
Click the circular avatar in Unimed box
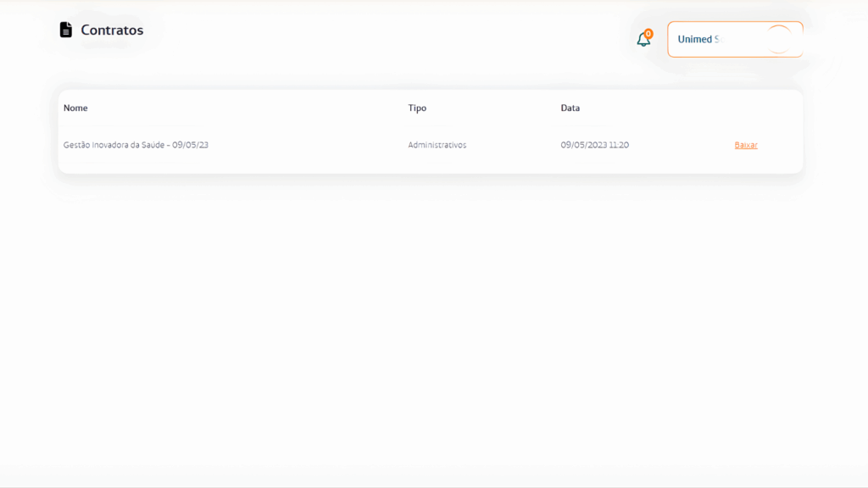coord(778,39)
